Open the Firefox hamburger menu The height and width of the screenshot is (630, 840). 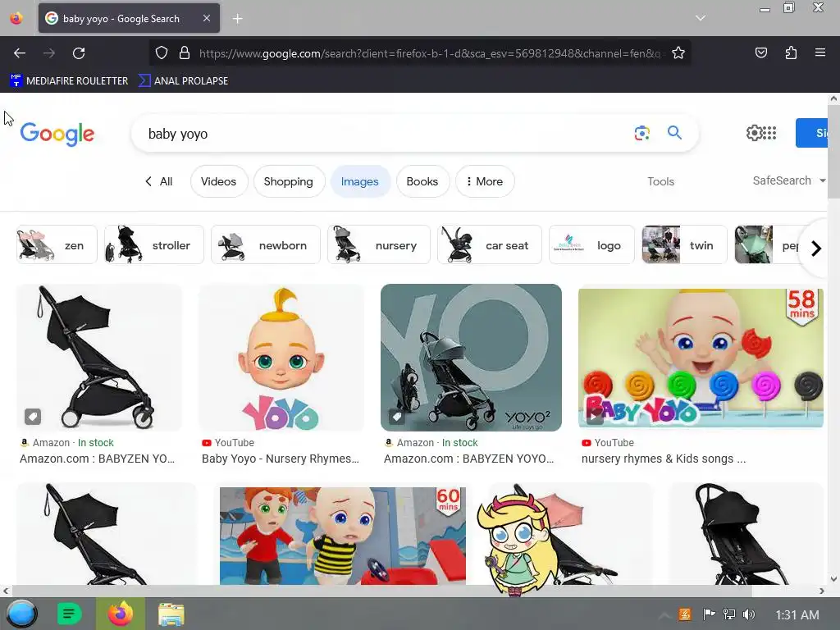(x=820, y=53)
